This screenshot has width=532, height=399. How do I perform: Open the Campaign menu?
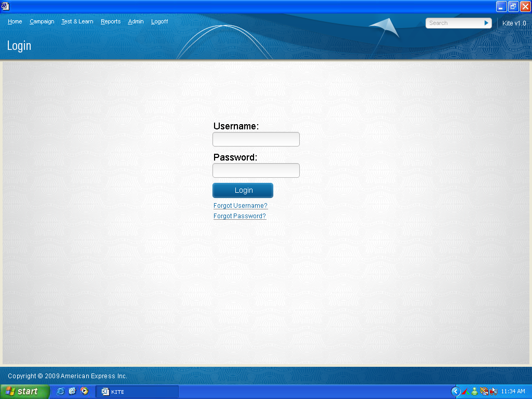click(42, 21)
